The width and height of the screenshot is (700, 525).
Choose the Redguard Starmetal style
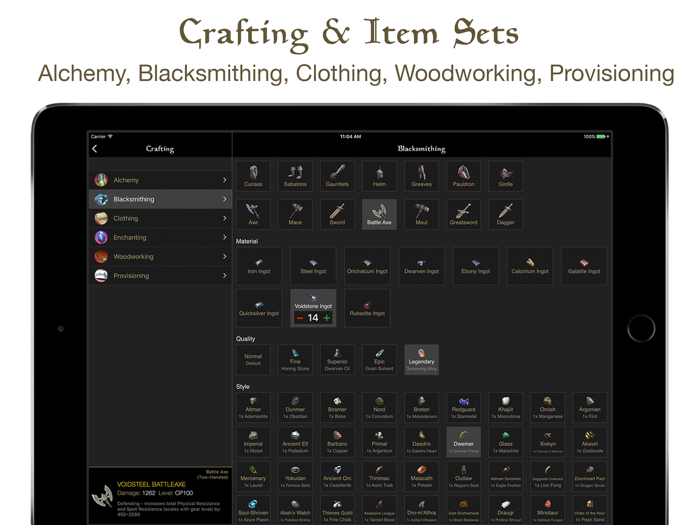pyautogui.click(x=463, y=407)
